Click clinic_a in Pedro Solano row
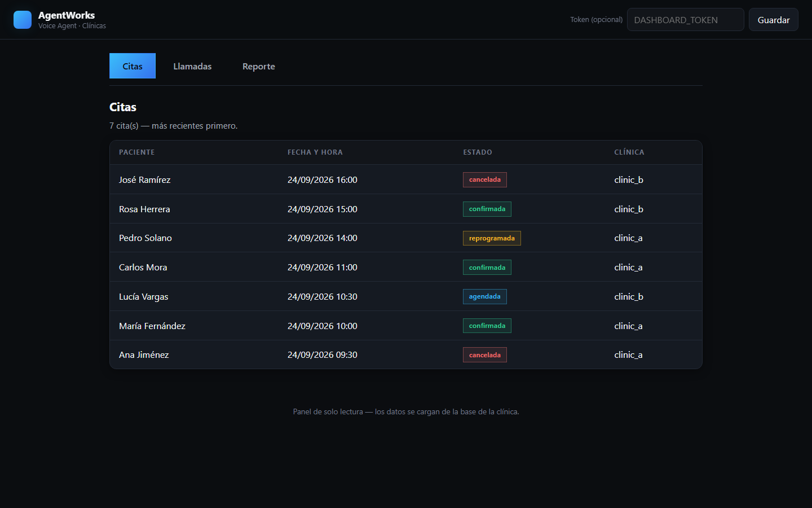The width and height of the screenshot is (812, 508). point(628,238)
